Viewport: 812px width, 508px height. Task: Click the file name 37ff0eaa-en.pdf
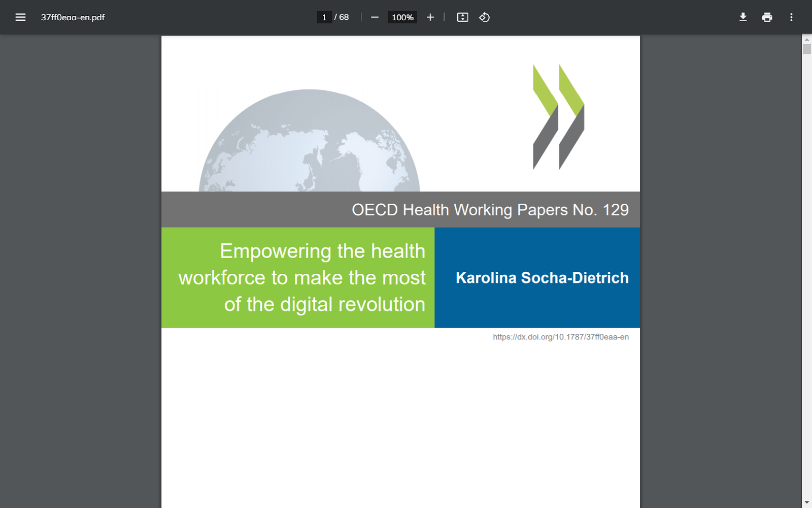point(73,17)
